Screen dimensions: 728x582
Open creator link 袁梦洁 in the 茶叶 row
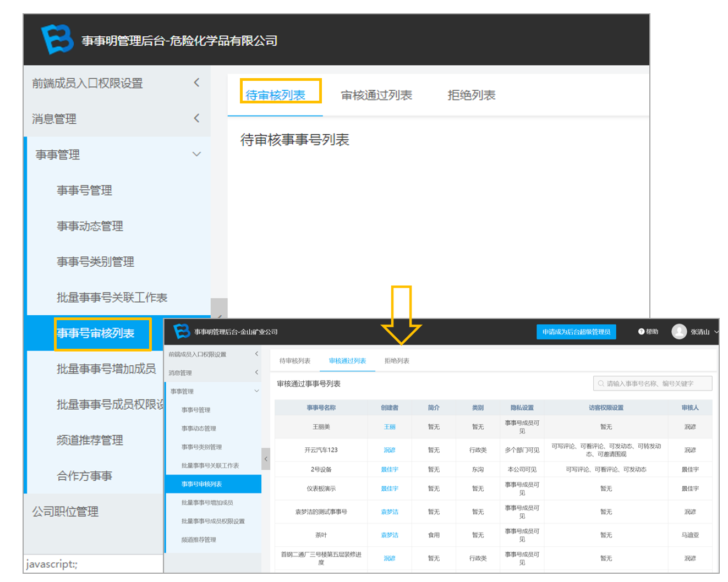390,535
